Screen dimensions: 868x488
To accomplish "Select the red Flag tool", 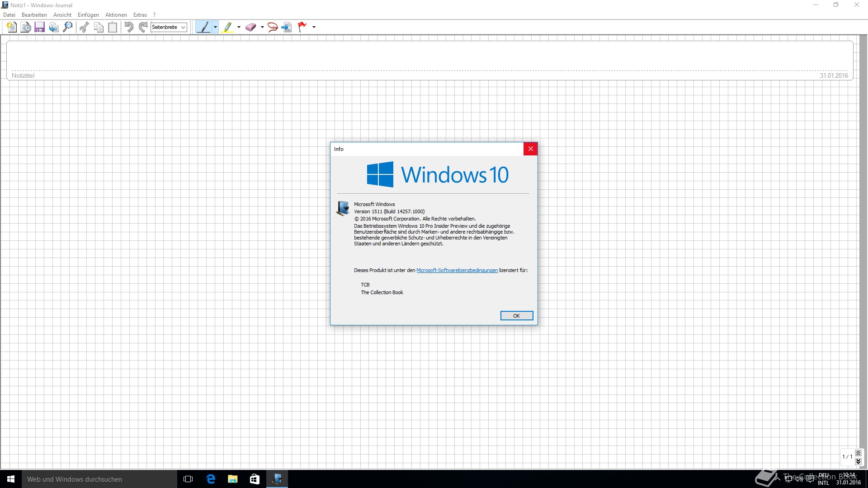I will pos(302,27).
